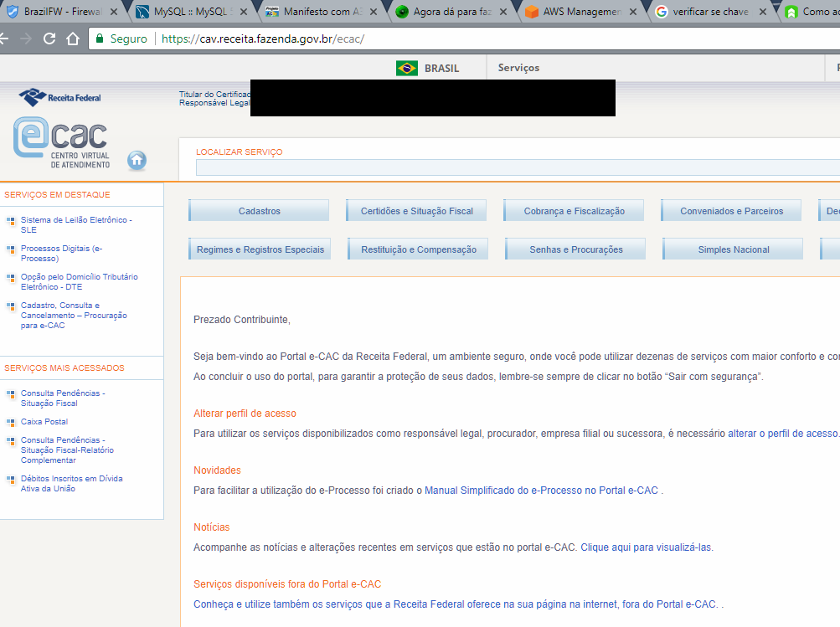Click the Brazil flag icon
The height and width of the screenshot is (627, 840).
click(x=407, y=69)
